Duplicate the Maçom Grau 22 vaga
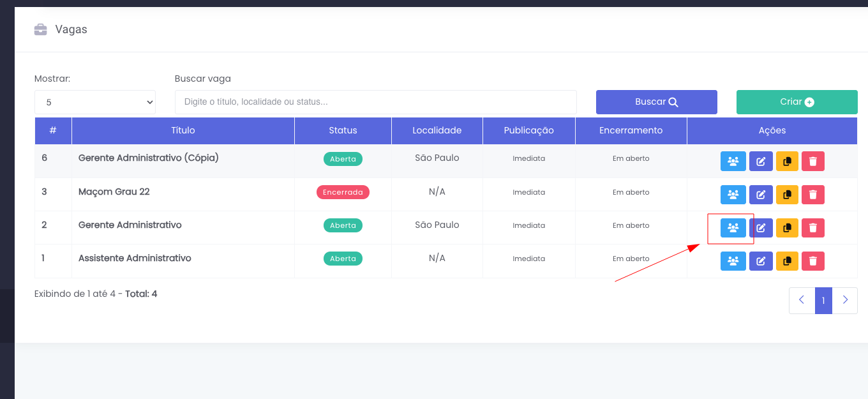 click(787, 195)
